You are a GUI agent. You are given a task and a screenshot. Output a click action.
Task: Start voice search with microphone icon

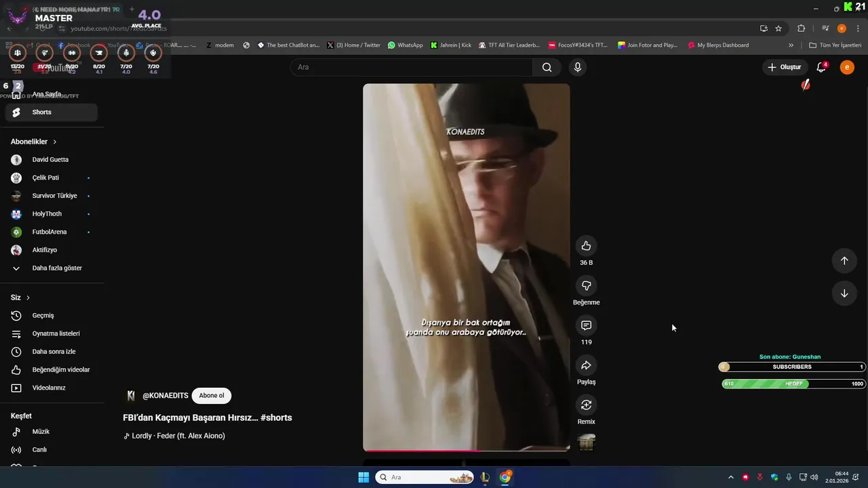(x=577, y=67)
